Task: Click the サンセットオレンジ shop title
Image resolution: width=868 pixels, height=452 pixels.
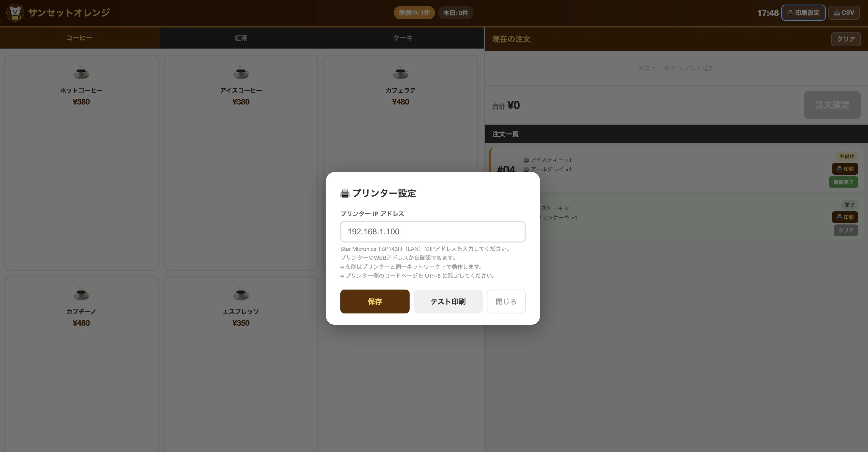Action: click(69, 13)
